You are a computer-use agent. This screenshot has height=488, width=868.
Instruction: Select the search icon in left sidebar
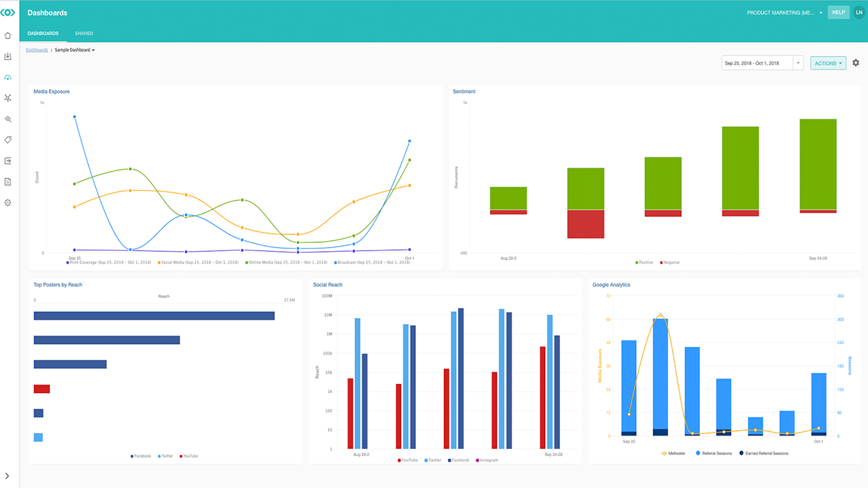tap(8, 119)
